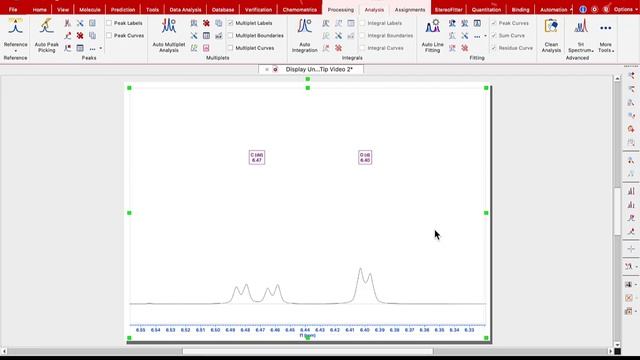
Task: Launch Auto Line Fitting
Action: (432, 35)
